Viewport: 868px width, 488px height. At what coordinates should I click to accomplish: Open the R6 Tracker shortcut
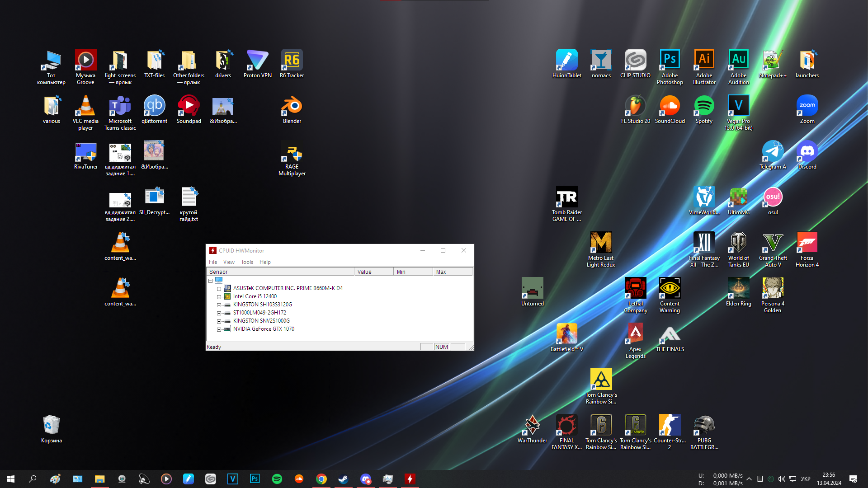coord(292,64)
